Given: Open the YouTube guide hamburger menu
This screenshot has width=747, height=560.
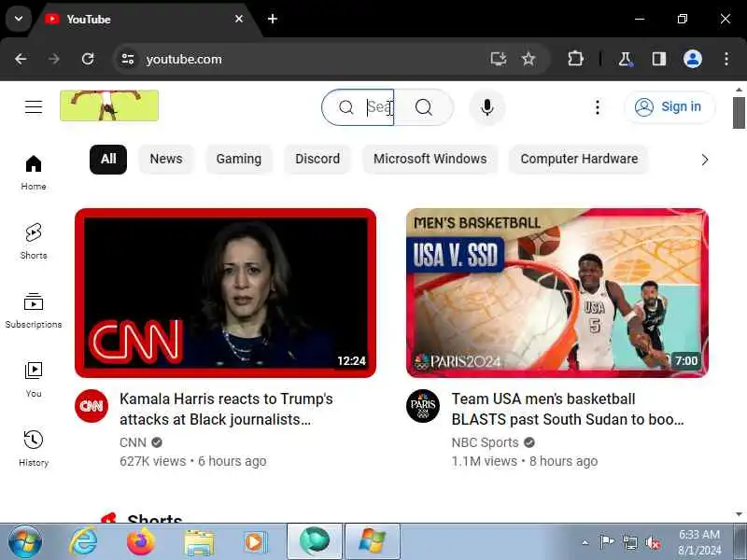Looking at the screenshot, I should point(34,106).
